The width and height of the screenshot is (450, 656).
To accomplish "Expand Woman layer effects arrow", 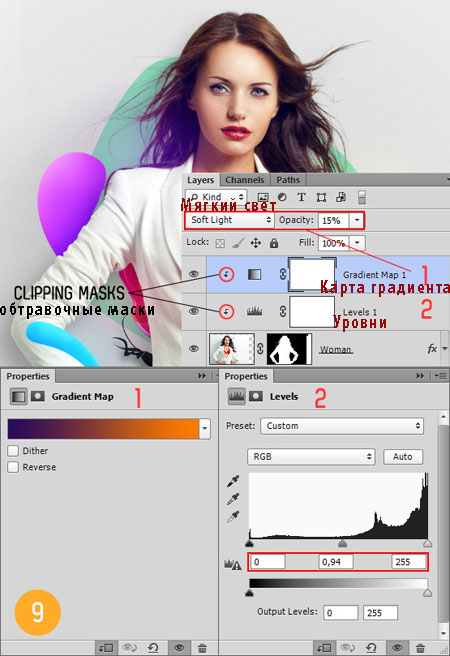I will [x=445, y=348].
